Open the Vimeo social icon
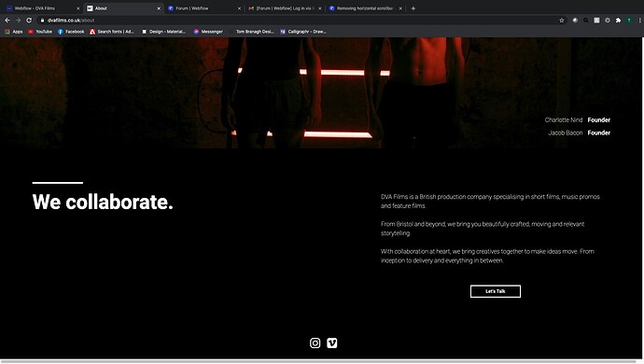Viewport: 644px width, 364px height. click(x=332, y=343)
